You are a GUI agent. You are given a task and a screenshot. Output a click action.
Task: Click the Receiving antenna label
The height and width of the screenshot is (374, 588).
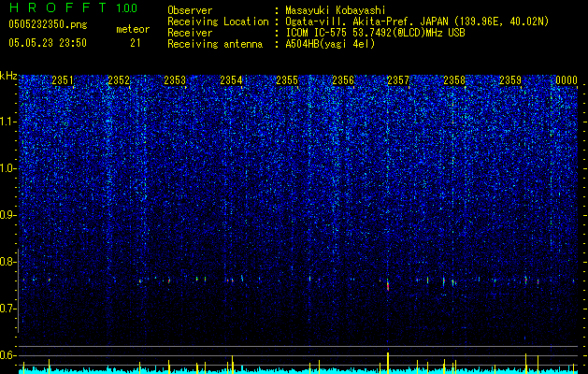pos(215,44)
